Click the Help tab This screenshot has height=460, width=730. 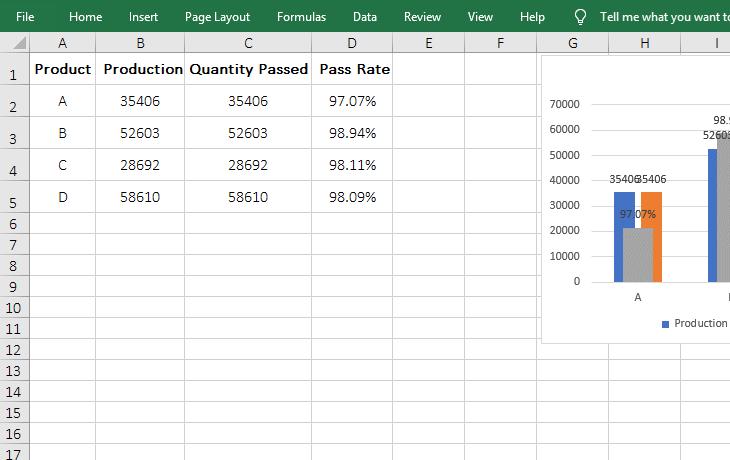(x=533, y=17)
